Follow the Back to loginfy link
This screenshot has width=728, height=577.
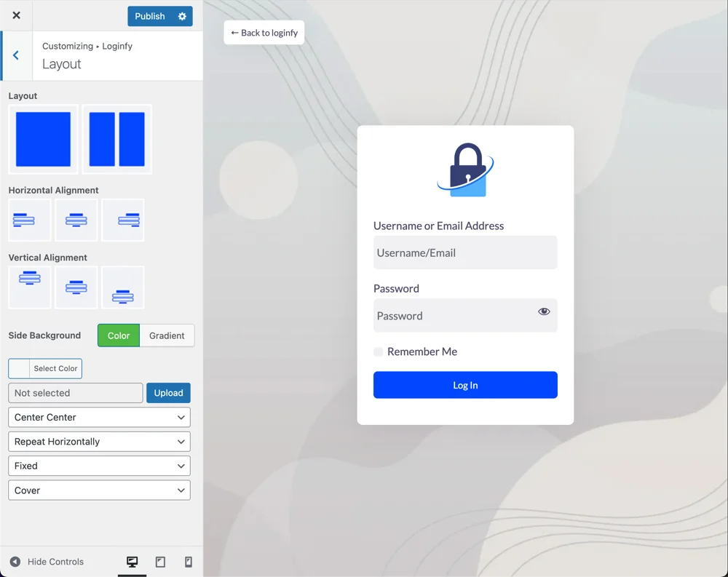(x=264, y=33)
